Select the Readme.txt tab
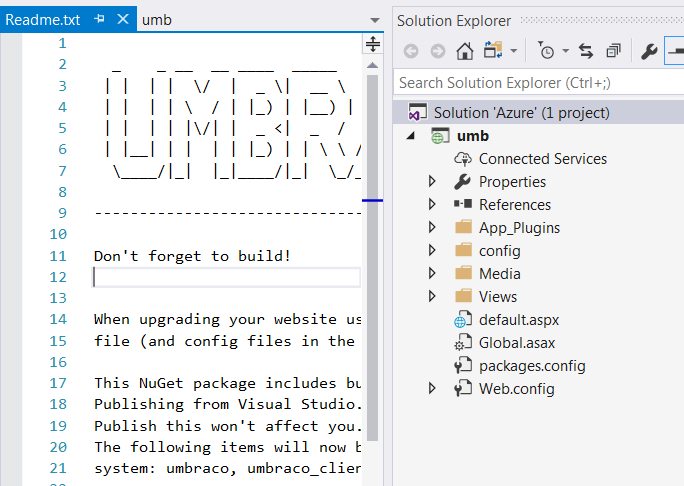This screenshot has height=486, width=684. point(43,20)
